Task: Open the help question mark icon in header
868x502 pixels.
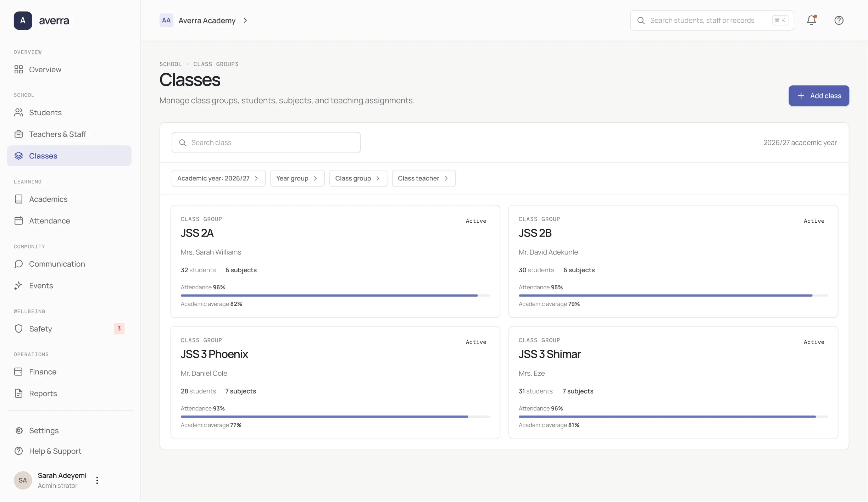Action: [x=839, y=20]
